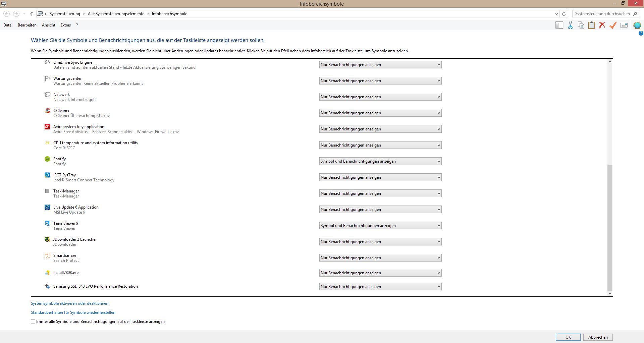Screen dimensions: 644x343
Task: Click the TeamViewer 9 icon
Action: (47, 223)
